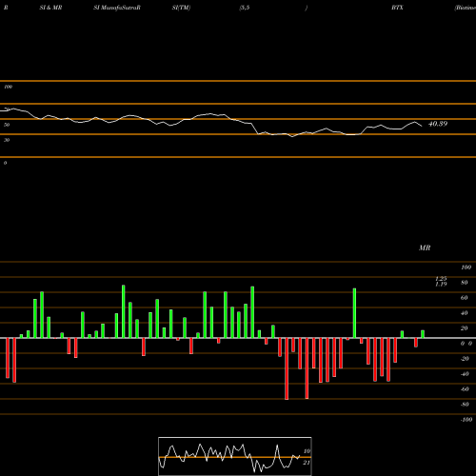Click the '(5,5' parameter text in header

(245, 8)
